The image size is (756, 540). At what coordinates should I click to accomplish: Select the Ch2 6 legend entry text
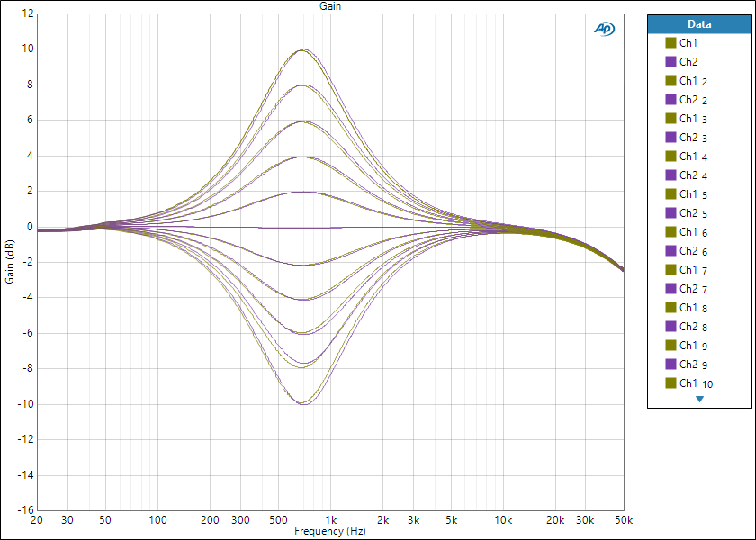pyautogui.click(x=693, y=251)
